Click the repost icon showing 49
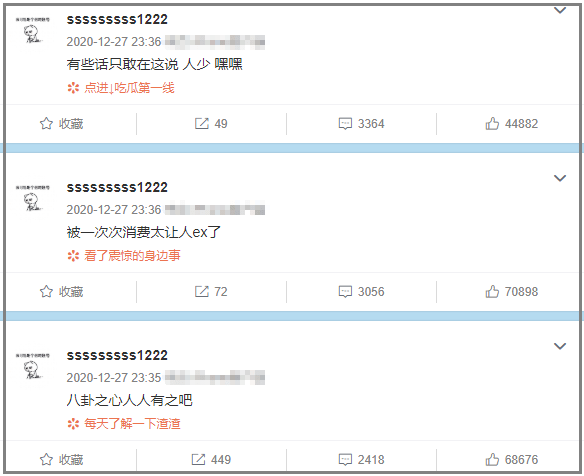 click(x=201, y=123)
